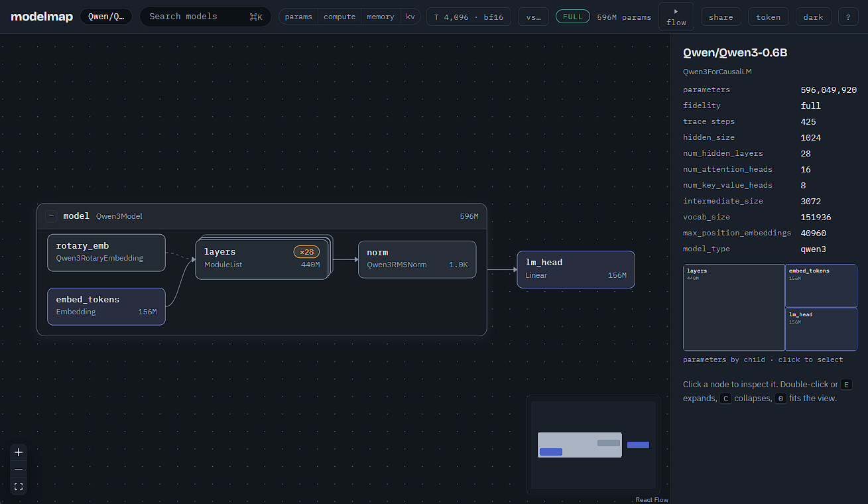This screenshot has width=868, height=504.
Task: Open the React Flow attribution link
Action: click(x=652, y=500)
